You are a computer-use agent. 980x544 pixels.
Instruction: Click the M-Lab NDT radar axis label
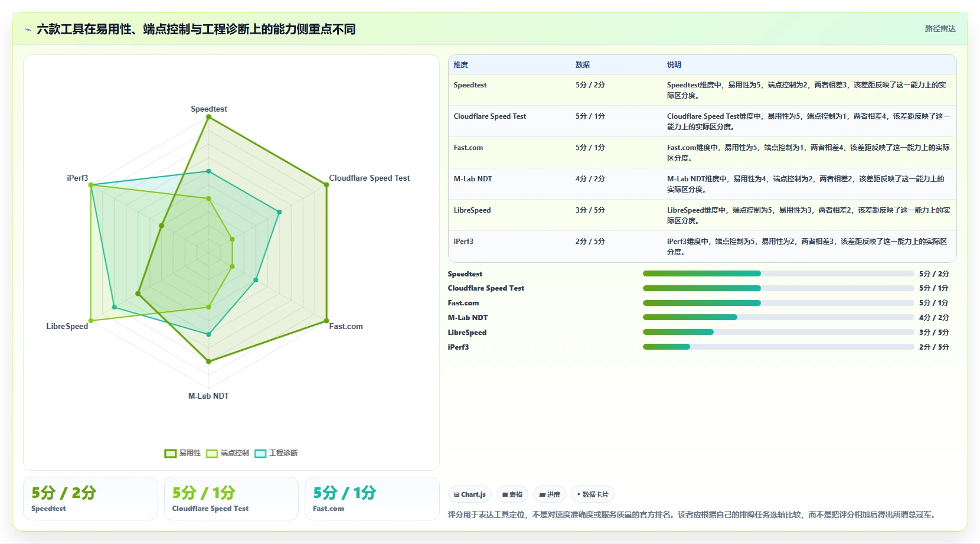pos(208,396)
